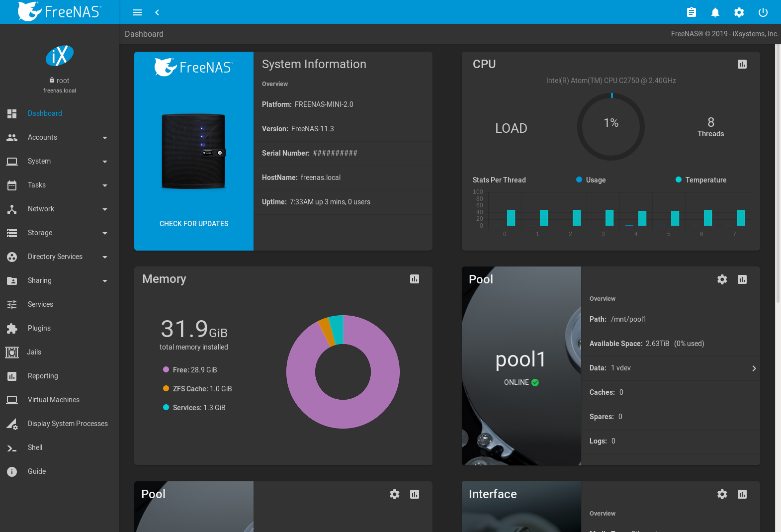Collapse sidebar with the left chevron
This screenshot has height=532, width=781.
point(157,12)
